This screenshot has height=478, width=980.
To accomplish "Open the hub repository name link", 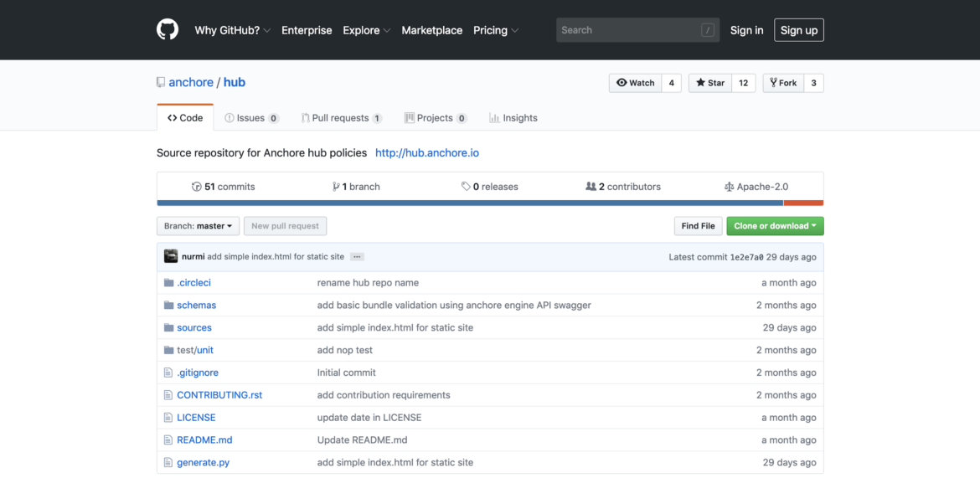I will pyautogui.click(x=235, y=83).
